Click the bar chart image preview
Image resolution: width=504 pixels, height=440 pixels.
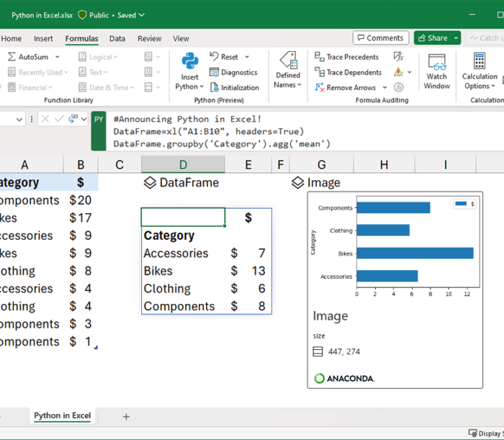[395, 247]
